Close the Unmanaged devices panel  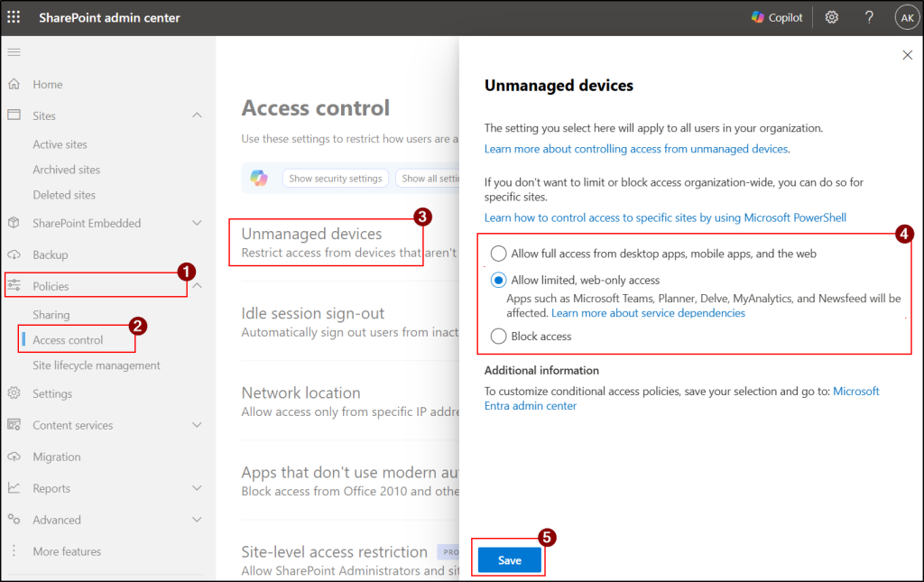(907, 55)
